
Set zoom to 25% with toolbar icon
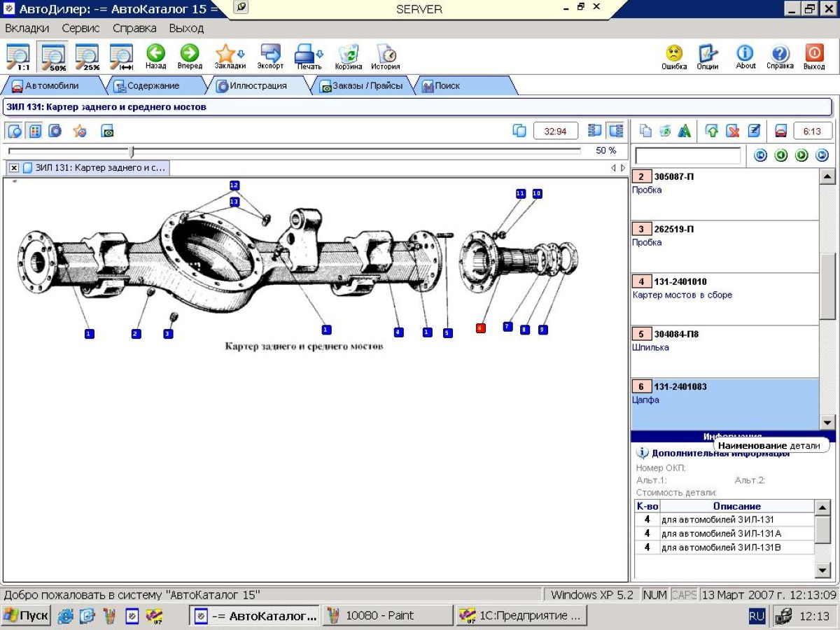pos(87,56)
